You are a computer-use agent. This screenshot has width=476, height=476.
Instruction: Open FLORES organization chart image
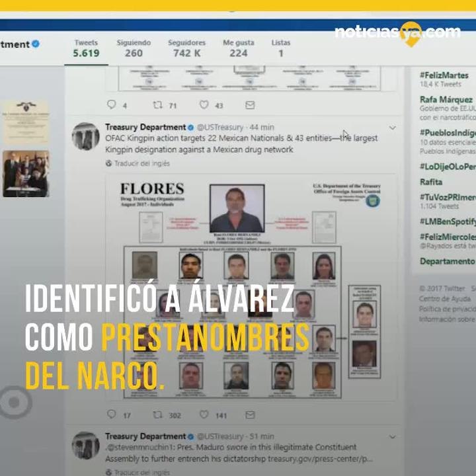click(x=251, y=287)
